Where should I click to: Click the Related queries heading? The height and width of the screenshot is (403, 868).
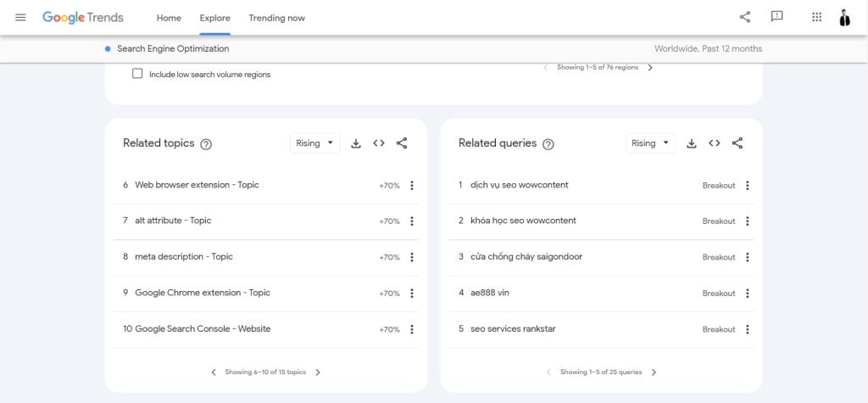[498, 143]
